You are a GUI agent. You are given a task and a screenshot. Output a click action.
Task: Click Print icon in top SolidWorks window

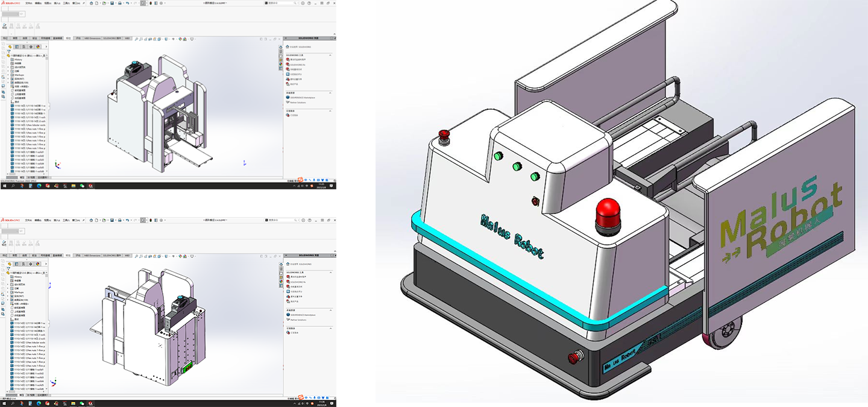119,3
